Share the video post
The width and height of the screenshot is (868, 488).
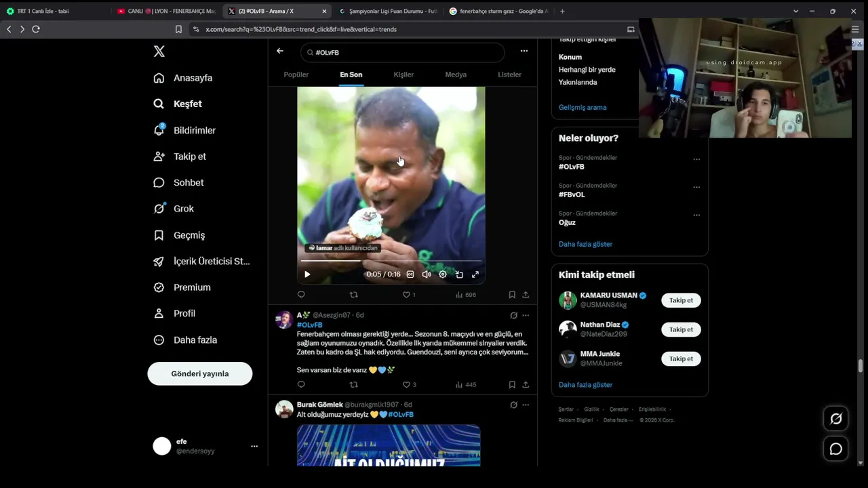(x=526, y=295)
